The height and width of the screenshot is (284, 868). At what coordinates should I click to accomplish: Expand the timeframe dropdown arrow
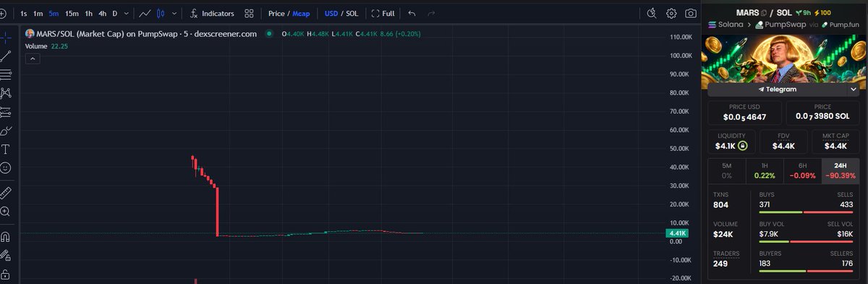tap(127, 13)
